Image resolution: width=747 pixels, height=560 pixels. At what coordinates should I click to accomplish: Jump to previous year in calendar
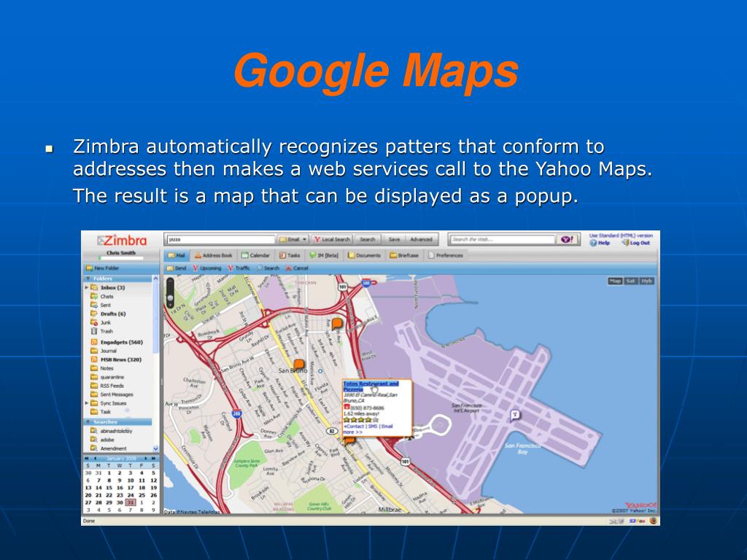pos(88,458)
